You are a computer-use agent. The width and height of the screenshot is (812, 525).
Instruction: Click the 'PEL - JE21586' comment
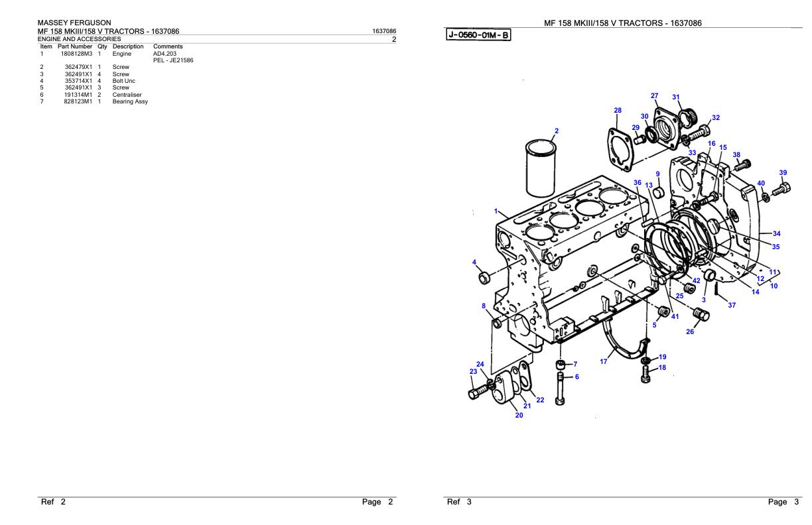click(173, 61)
